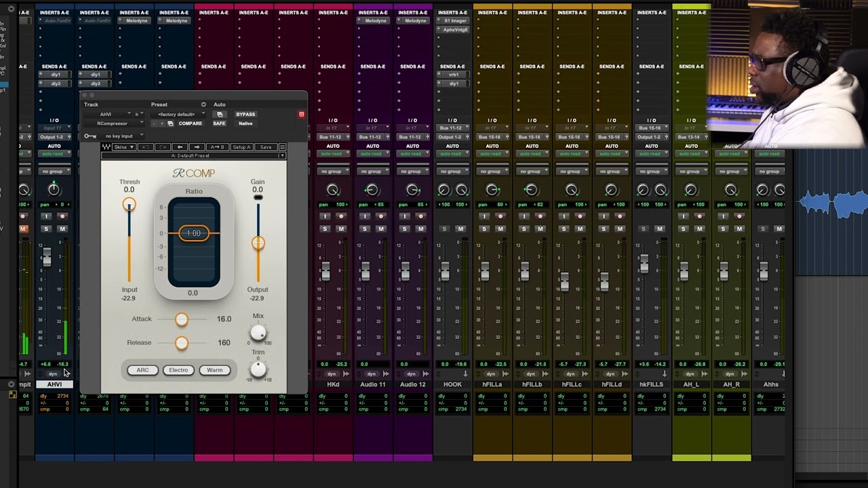This screenshot has height=488, width=868.
Task: Open dyn selector on Audio 11 track
Action: (372, 373)
